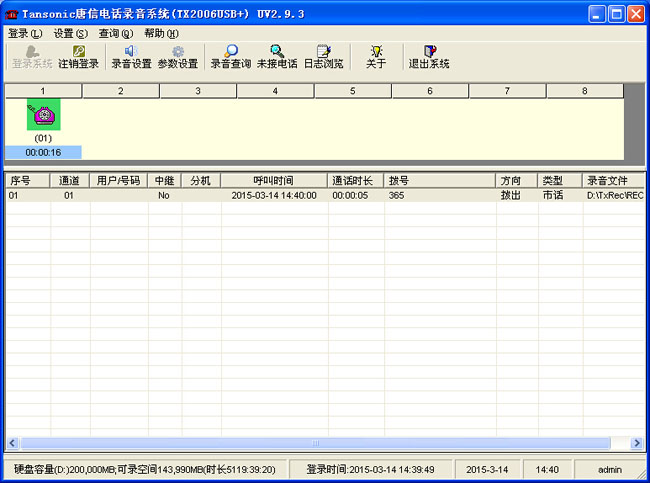This screenshot has height=483, width=650.
Task: Open the 帮助 menu
Action: (161, 33)
